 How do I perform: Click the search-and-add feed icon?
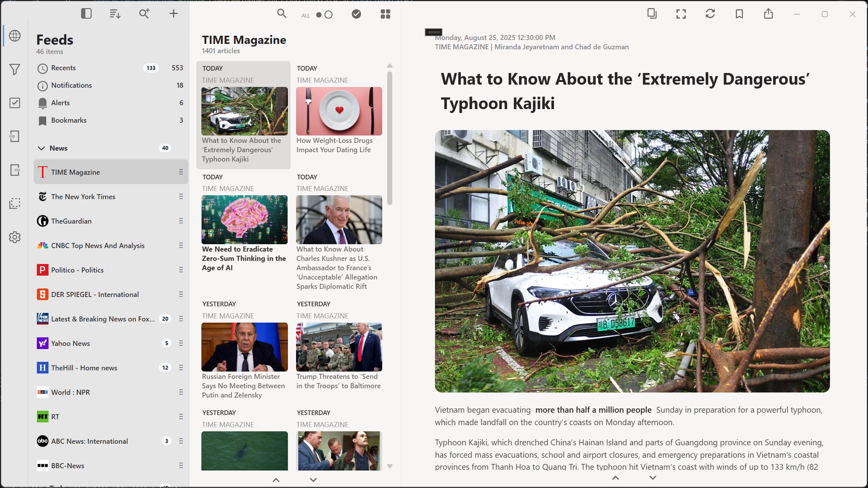[144, 14]
